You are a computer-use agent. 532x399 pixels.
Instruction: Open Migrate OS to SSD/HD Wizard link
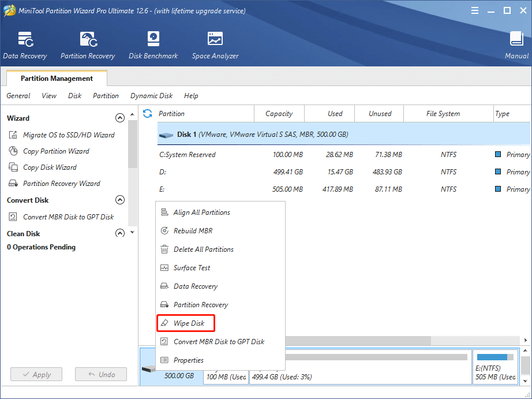[69, 135]
